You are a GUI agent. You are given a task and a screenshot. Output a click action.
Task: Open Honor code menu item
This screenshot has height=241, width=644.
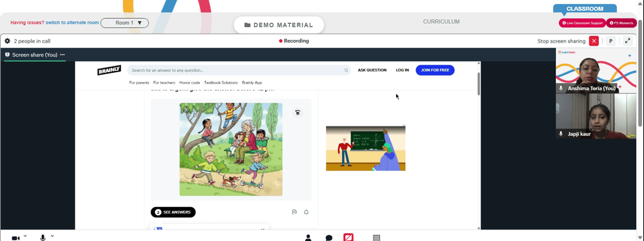pos(190,82)
